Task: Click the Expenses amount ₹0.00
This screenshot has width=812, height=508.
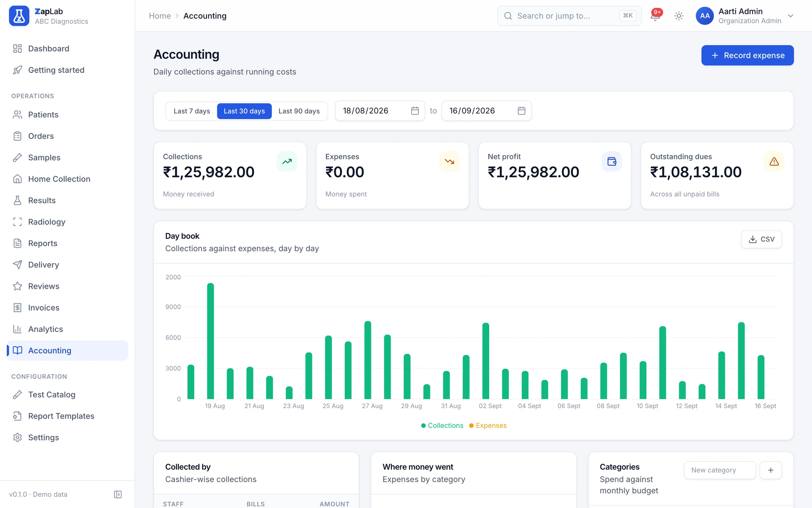Action: coord(344,172)
